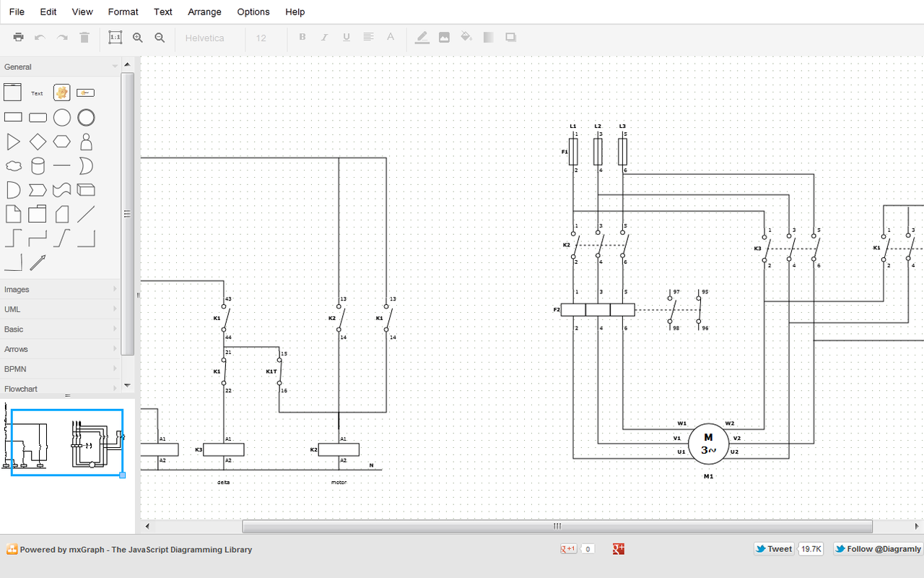Undo the last action

40,37
